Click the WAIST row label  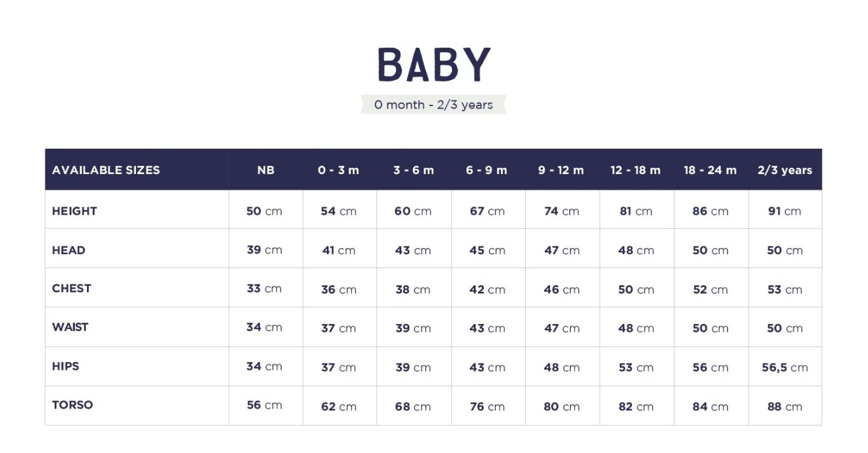click(x=70, y=327)
